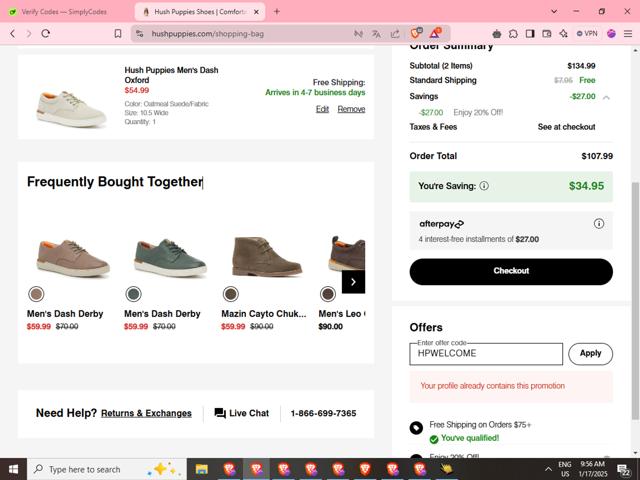Click the Free Shipping on Orders $75+ offer
The width and height of the screenshot is (640, 480).
480,425
